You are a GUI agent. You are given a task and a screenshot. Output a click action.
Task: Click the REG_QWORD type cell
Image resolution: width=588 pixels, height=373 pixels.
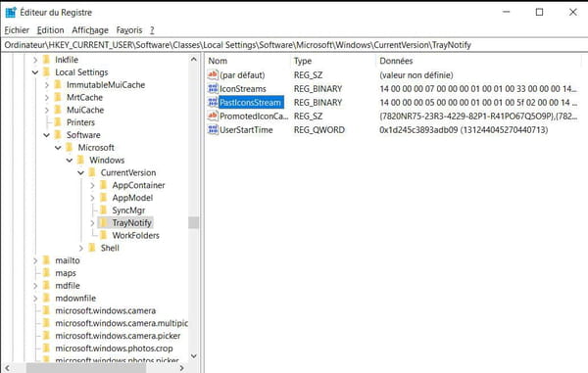click(319, 130)
